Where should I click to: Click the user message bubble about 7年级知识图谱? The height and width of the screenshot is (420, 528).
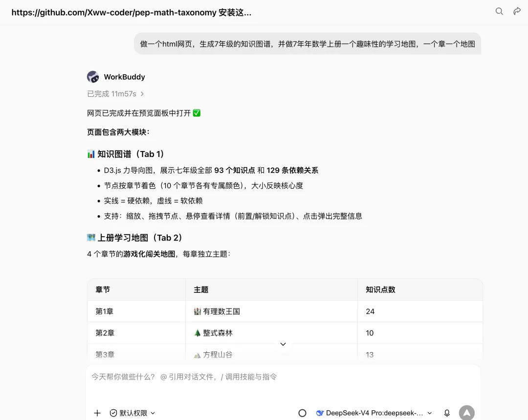[308, 44]
